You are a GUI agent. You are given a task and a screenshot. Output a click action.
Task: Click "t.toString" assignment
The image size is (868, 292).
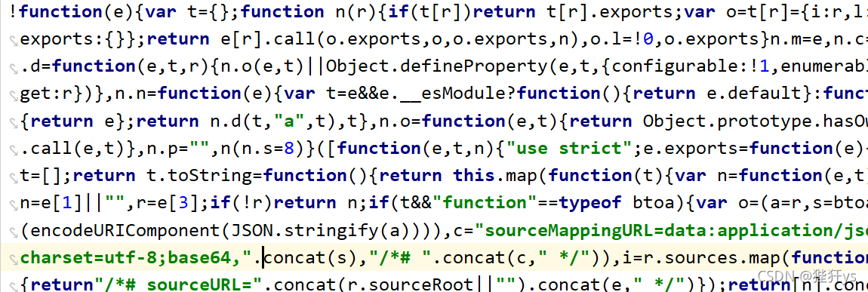pos(199,176)
